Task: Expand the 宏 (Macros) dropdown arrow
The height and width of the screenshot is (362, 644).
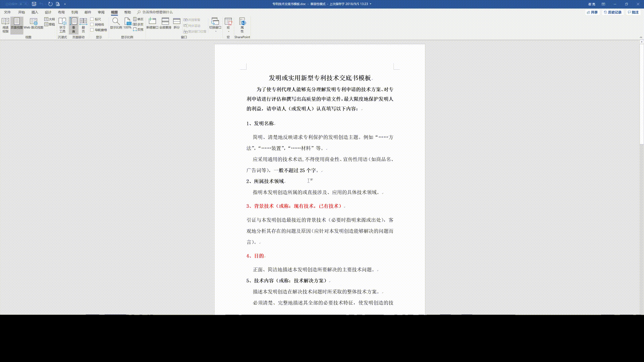Action: [228, 31]
